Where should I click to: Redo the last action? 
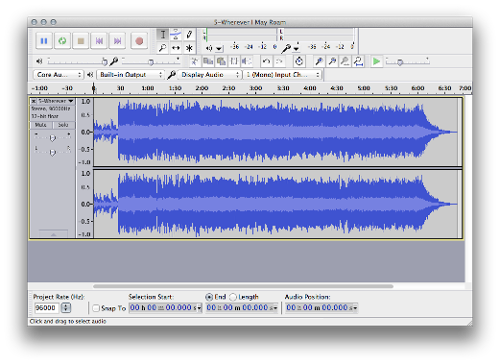click(x=279, y=61)
